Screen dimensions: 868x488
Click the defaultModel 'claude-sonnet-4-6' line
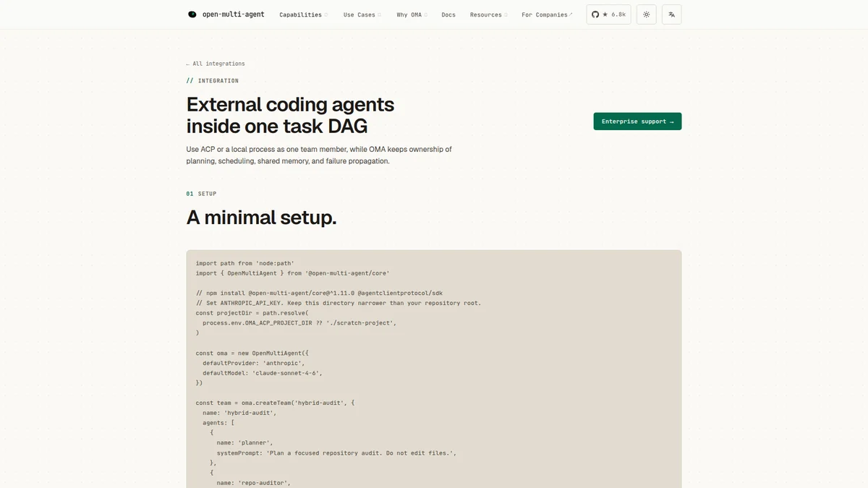[263, 373]
